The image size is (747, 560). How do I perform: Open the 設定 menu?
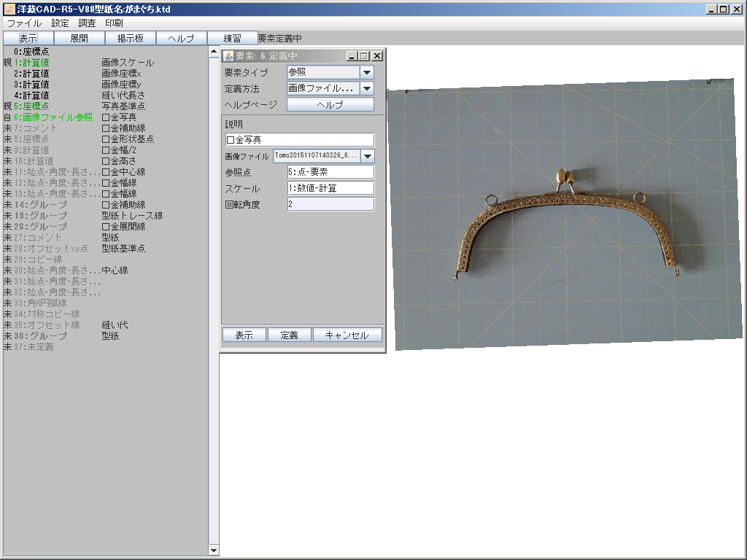(60, 23)
